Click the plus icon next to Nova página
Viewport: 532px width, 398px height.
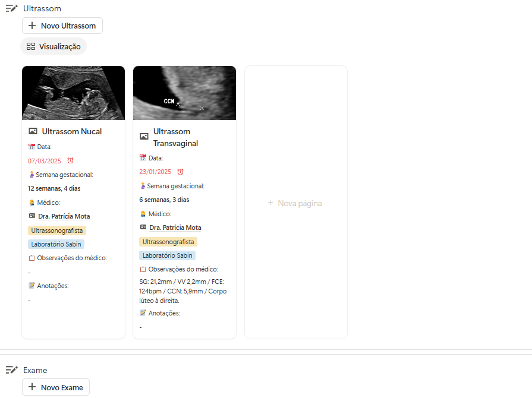click(x=270, y=203)
